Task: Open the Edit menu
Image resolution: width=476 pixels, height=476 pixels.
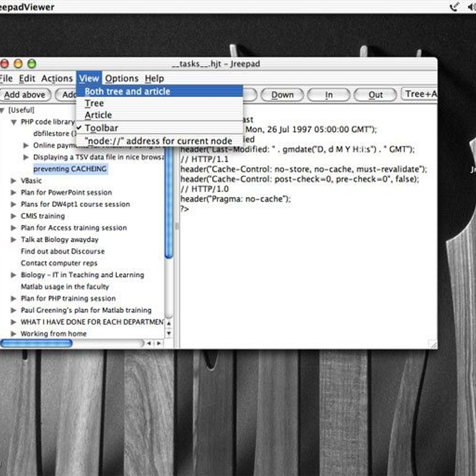Action: [x=27, y=78]
